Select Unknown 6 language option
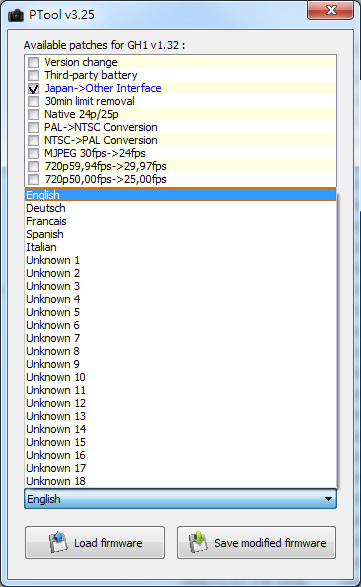Viewport: 361px width, 587px height. [180, 325]
